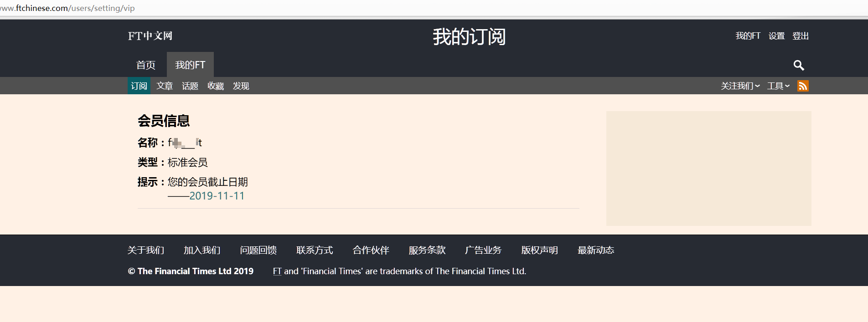Expand the 关注我们 dropdown
This screenshot has width=868, height=322.
pos(740,86)
